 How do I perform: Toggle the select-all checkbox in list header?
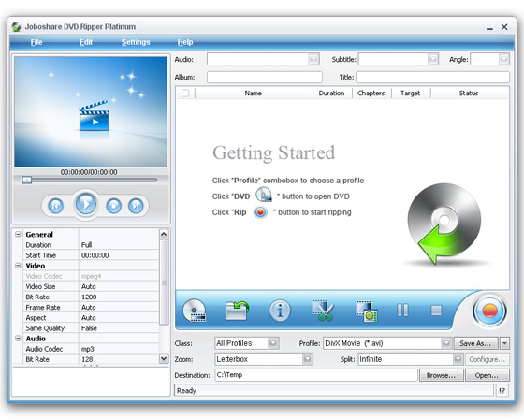coord(185,93)
